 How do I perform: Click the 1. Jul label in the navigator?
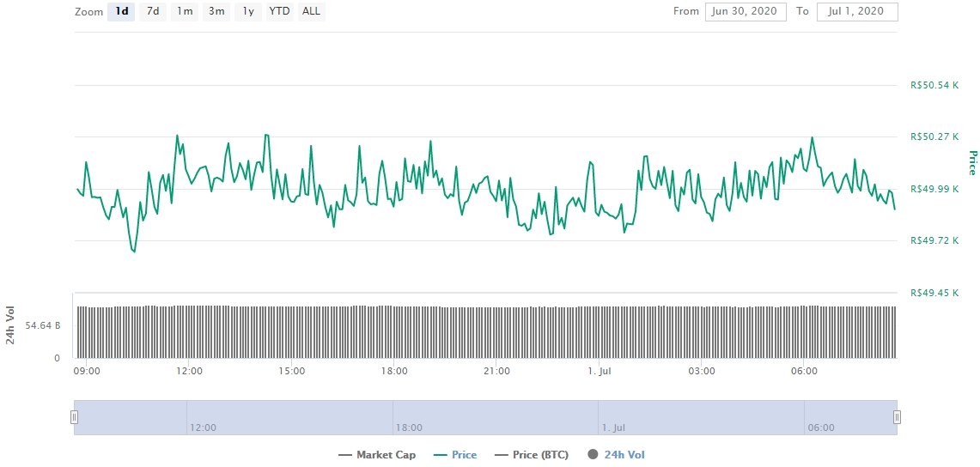tap(616, 428)
